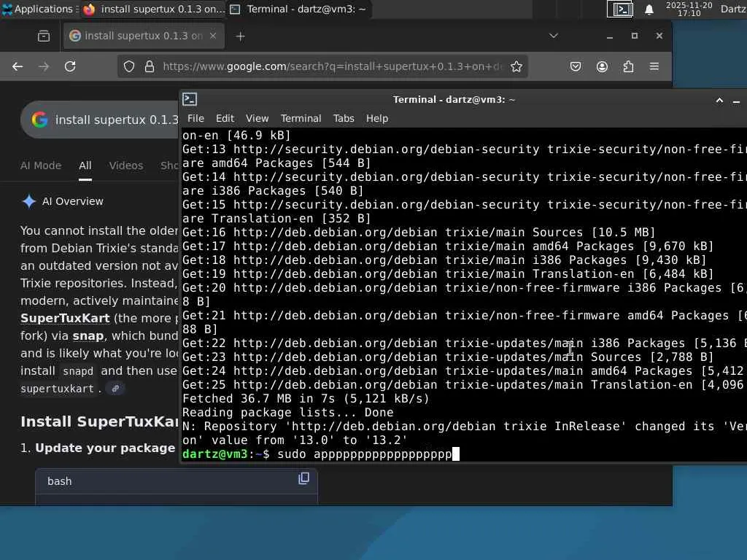The height and width of the screenshot is (560, 747).
Task: Click the typed 'sudo appppp' command text
Action: [x=365, y=454]
